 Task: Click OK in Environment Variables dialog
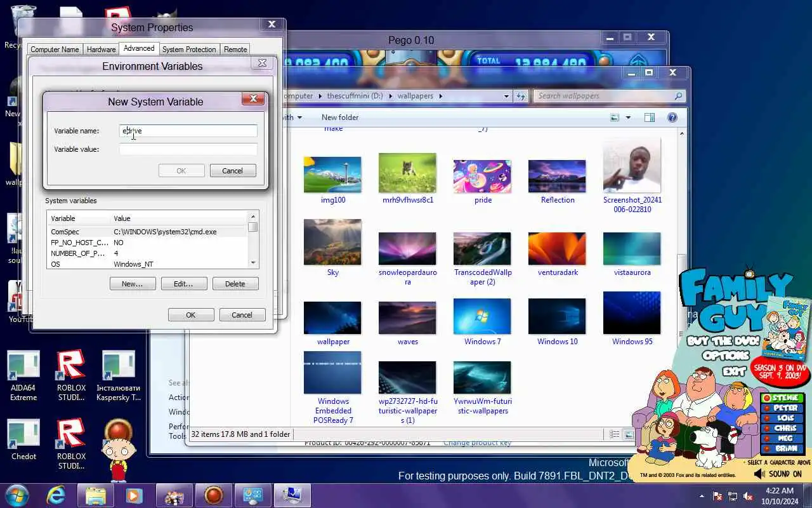190,315
